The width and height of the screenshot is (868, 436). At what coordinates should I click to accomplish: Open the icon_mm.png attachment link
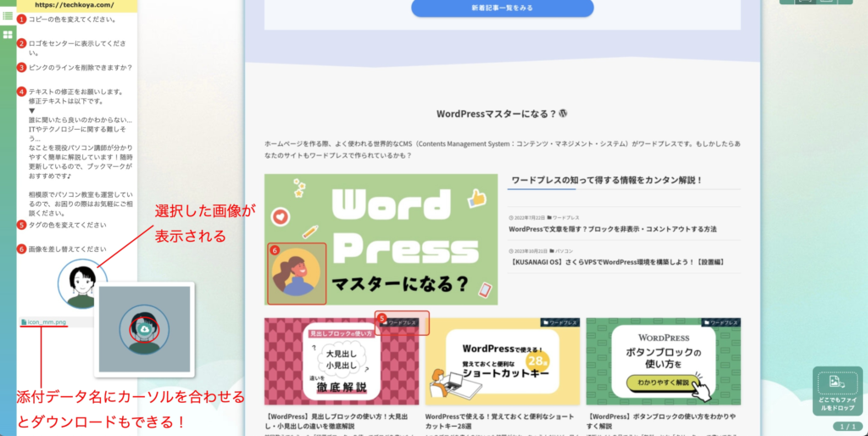[47, 321]
